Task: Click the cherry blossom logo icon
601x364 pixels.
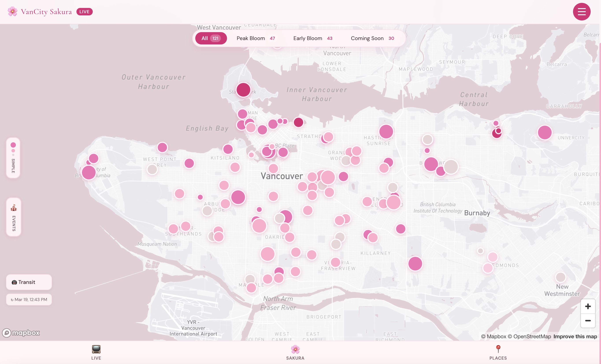Action: click(x=12, y=11)
